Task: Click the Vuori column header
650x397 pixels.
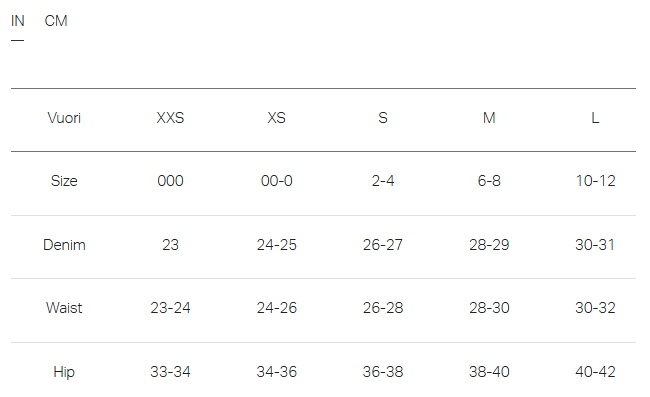Action: (x=64, y=118)
